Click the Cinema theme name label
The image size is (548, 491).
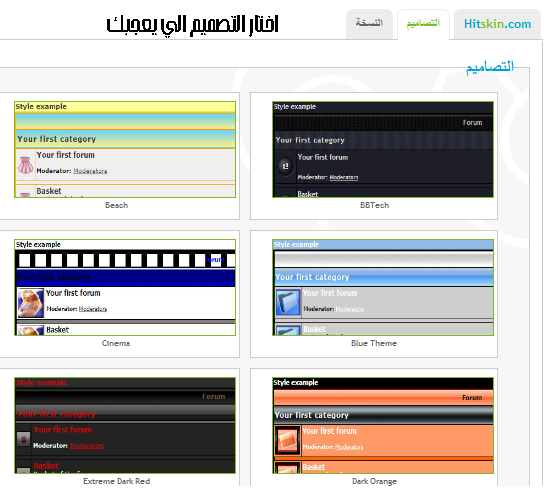[116, 344]
